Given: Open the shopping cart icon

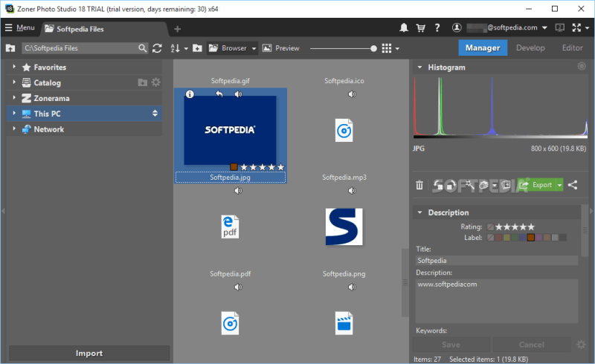Looking at the screenshot, I should pos(420,28).
